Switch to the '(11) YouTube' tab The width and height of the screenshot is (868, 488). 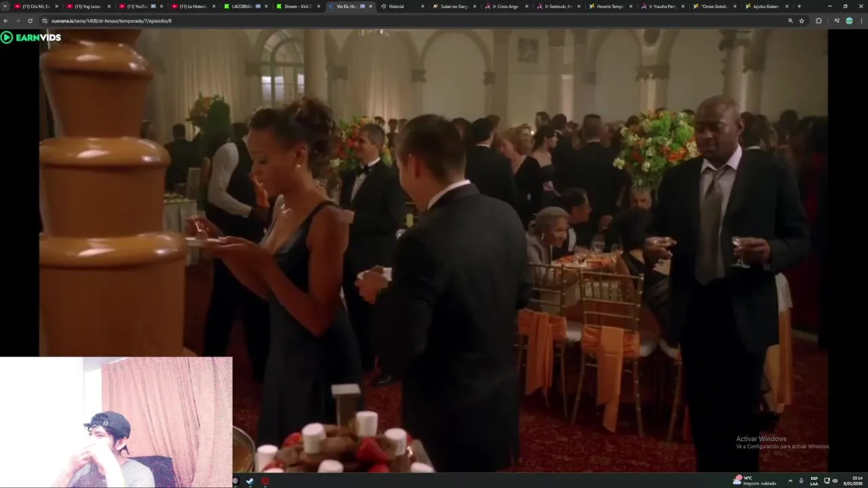click(142, 6)
